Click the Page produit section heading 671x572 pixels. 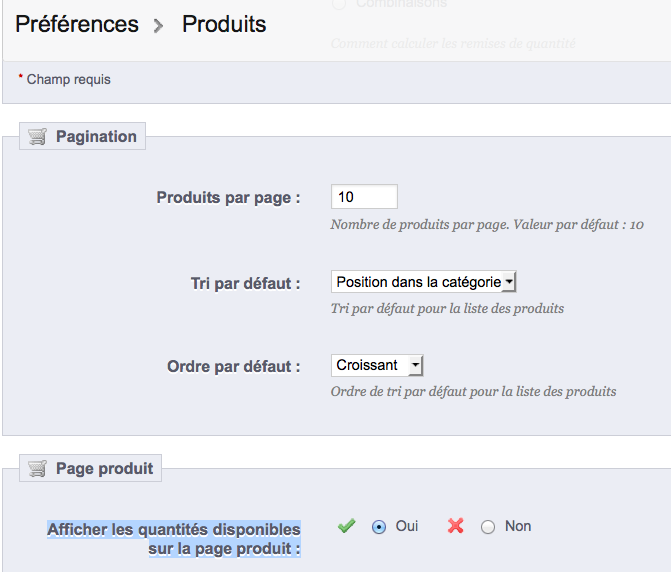click(x=104, y=468)
